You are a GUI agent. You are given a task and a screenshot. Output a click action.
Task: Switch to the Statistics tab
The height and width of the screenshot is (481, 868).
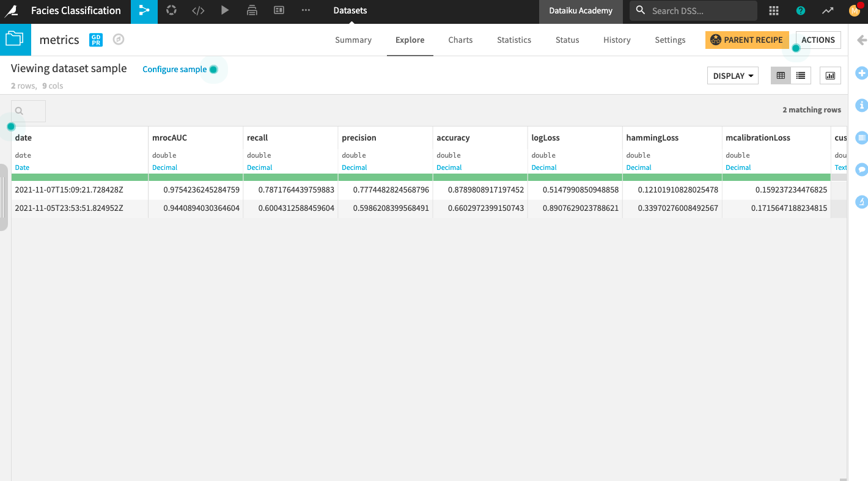(514, 40)
